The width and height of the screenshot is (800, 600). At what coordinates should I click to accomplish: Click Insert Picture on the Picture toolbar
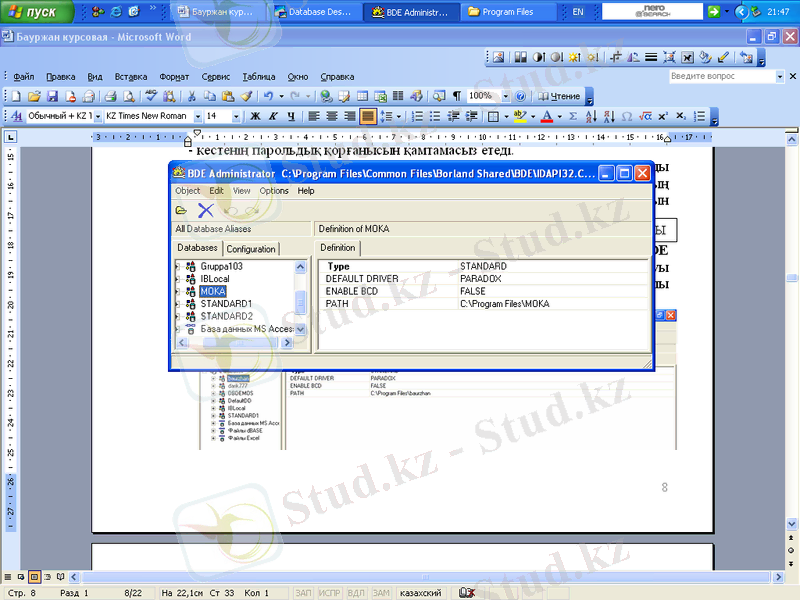(x=498, y=58)
